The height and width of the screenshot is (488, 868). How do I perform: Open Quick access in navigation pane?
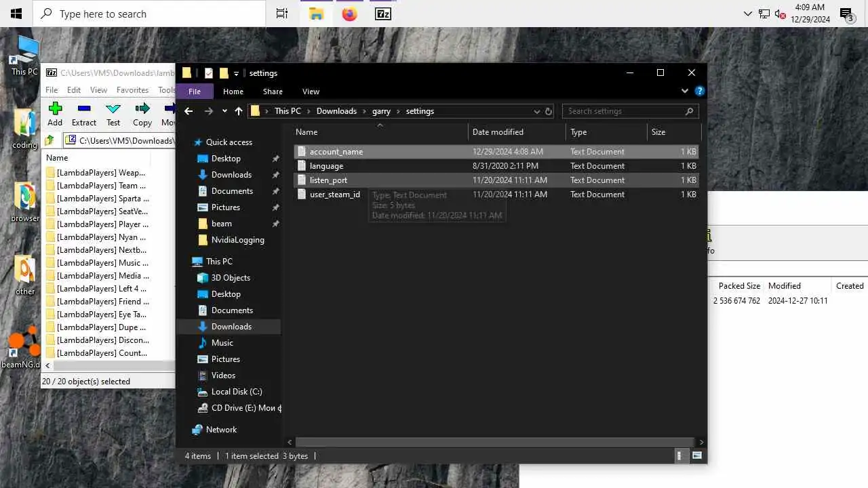coord(229,142)
